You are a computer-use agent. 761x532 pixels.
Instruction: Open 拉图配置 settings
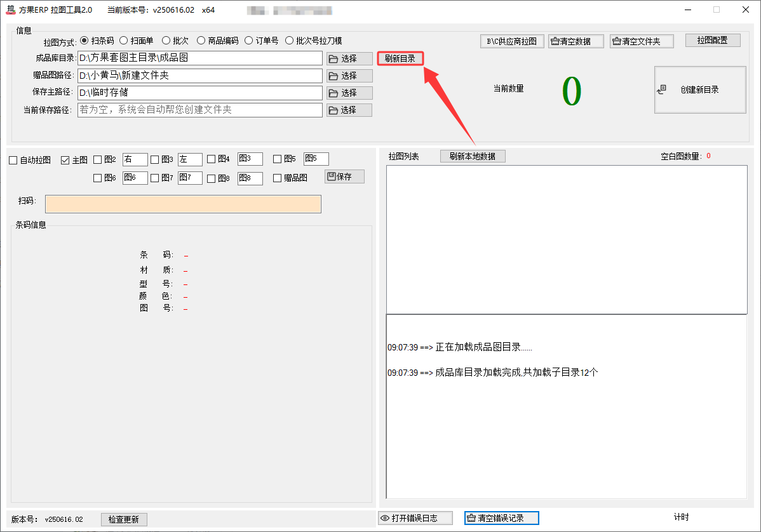tap(713, 40)
